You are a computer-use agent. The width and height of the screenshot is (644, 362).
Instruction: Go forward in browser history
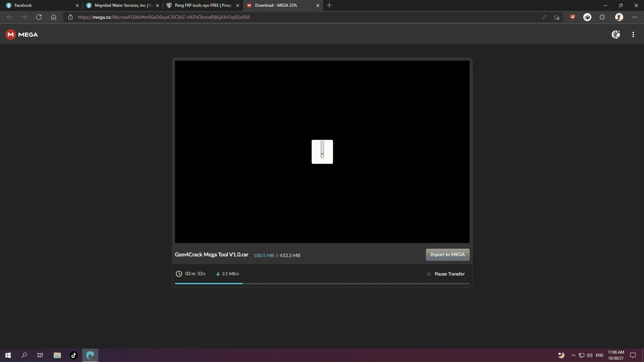pyautogui.click(x=24, y=17)
